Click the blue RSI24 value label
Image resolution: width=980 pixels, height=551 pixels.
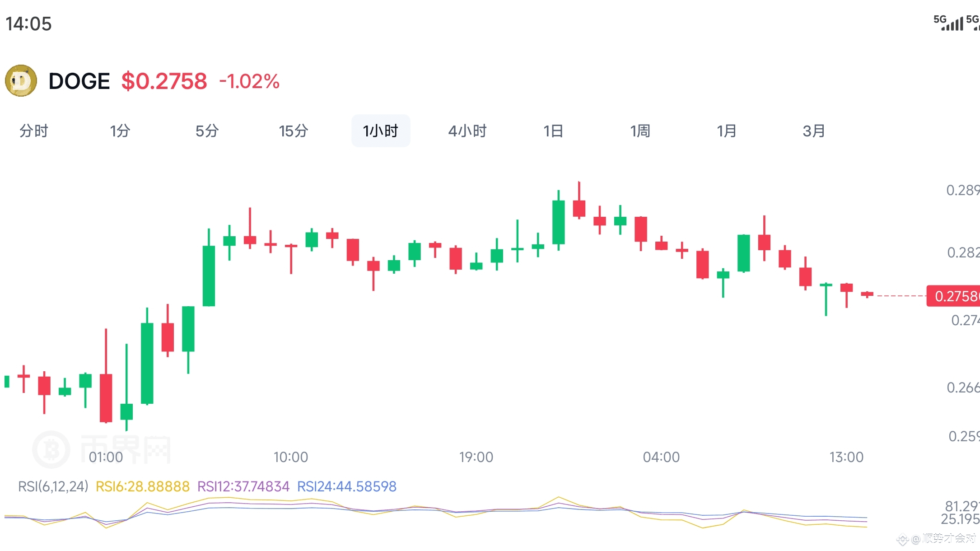pyautogui.click(x=346, y=486)
